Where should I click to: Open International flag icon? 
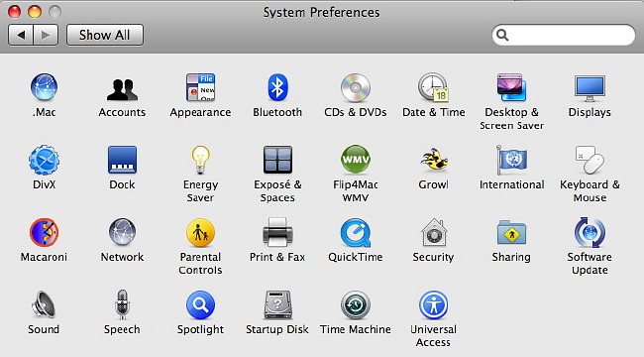click(511, 160)
